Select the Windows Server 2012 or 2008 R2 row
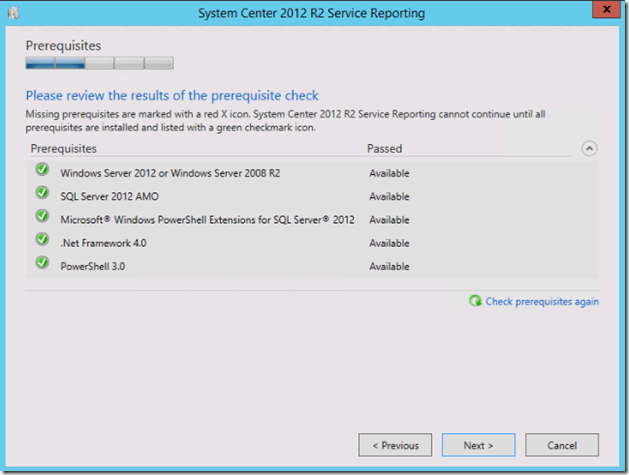 (170, 173)
